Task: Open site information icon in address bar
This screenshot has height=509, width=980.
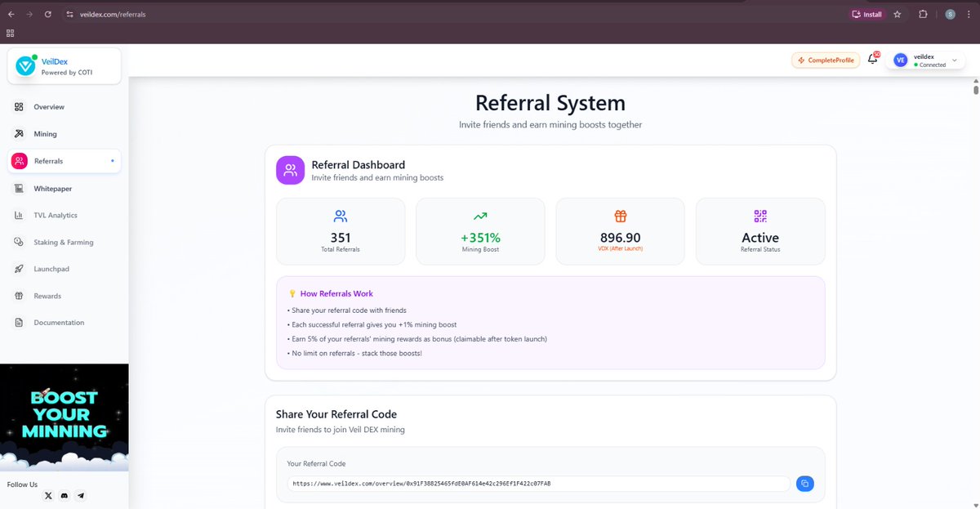Action: pyautogui.click(x=69, y=15)
